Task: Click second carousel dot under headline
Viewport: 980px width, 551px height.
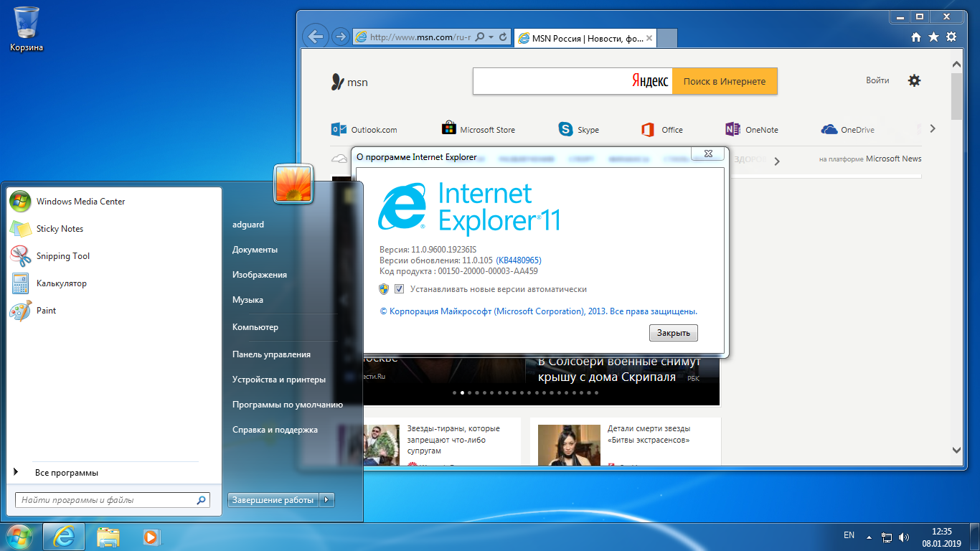Action: coord(463,392)
